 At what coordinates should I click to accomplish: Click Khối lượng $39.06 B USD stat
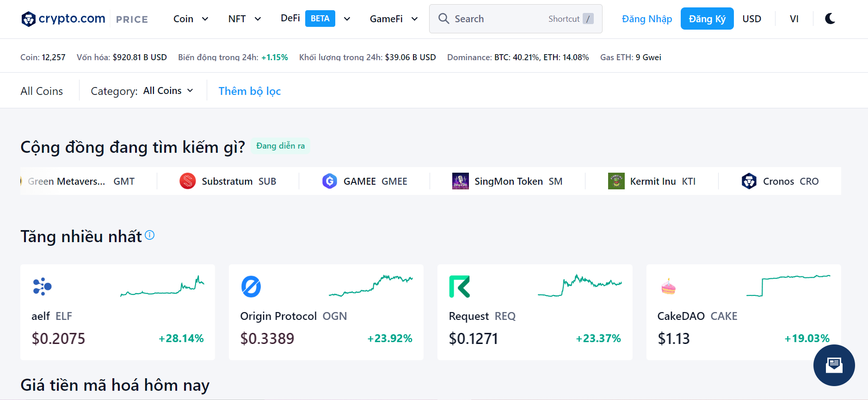(x=368, y=57)
